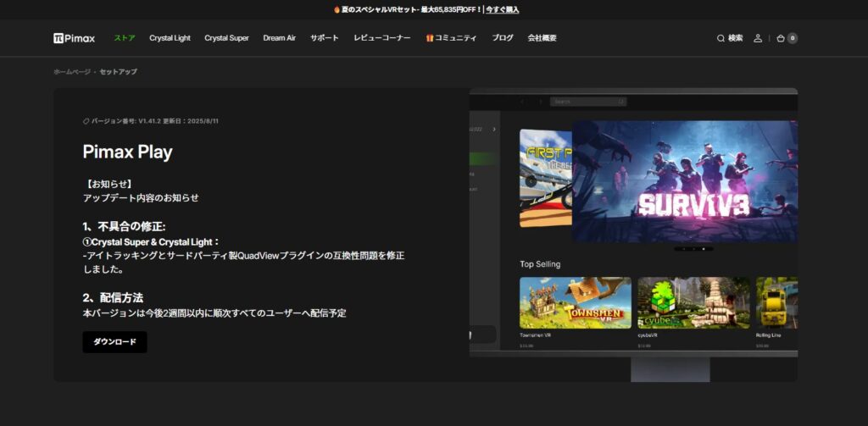Open the コミュニティ menu item
868x426 pixels.
coord(455,38)
